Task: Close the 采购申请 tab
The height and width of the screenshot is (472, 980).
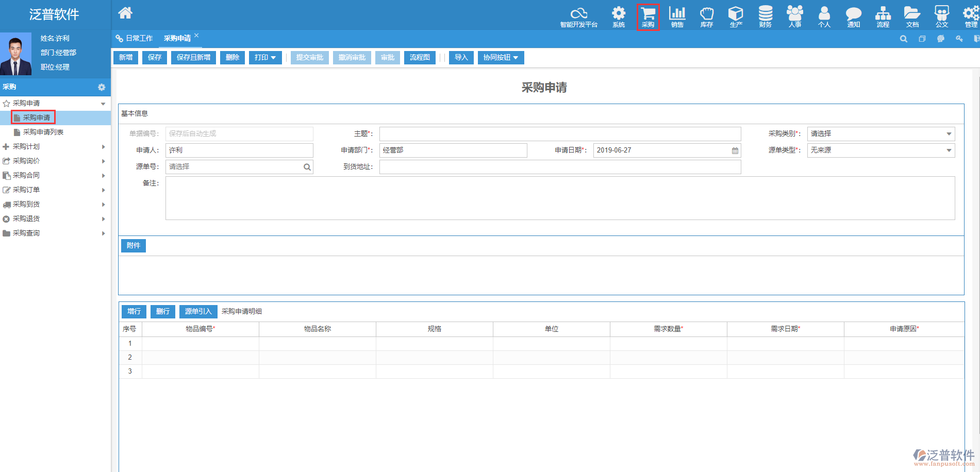Action: point(196,36)
